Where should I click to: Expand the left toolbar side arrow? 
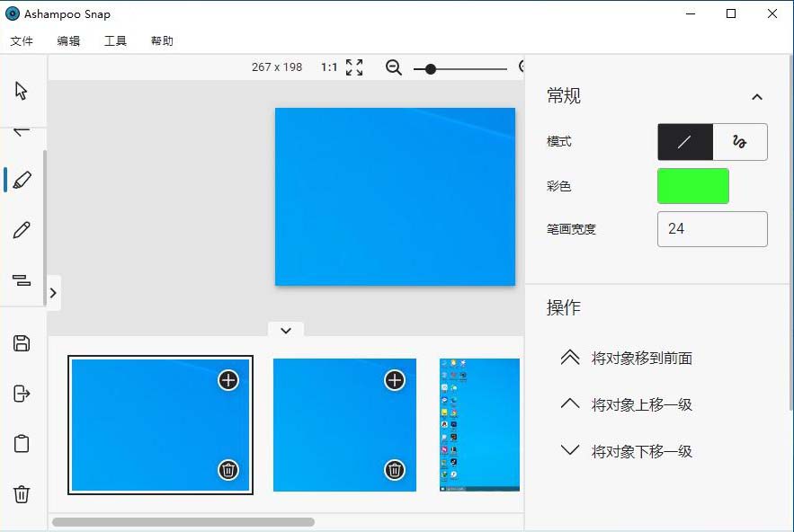pos(53,293)
